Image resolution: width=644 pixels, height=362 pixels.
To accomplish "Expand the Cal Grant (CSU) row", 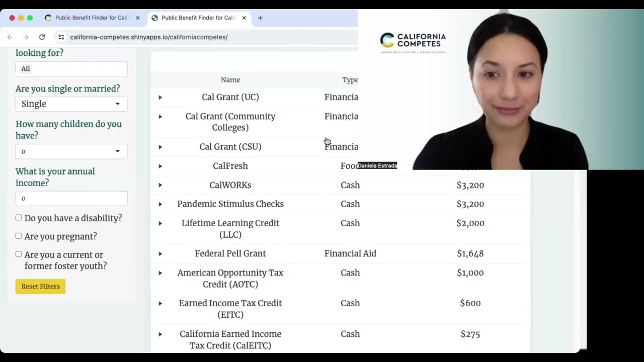I will [160, 147].
